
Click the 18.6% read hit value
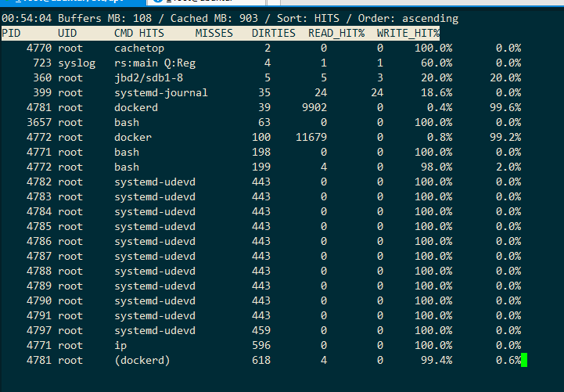(436, 93)
